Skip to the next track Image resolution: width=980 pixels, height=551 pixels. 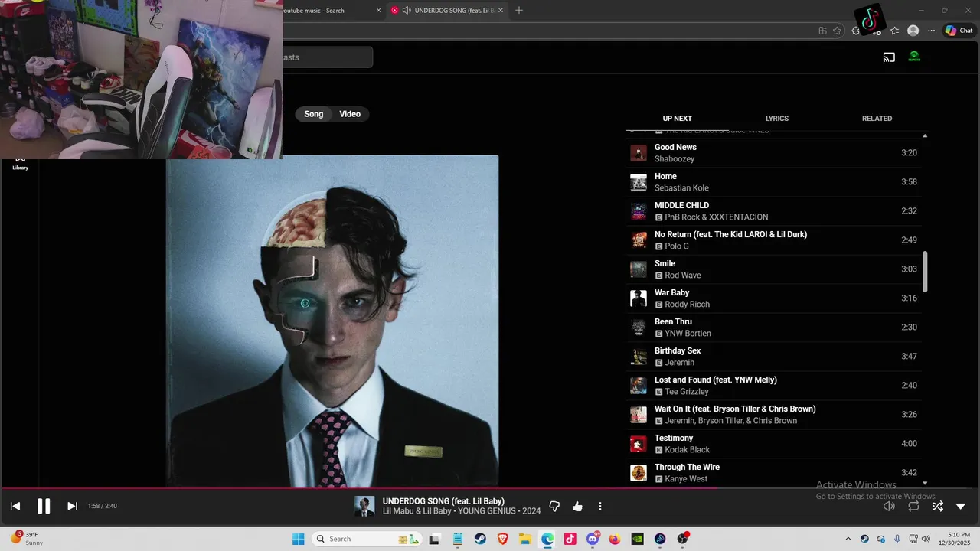72,506
